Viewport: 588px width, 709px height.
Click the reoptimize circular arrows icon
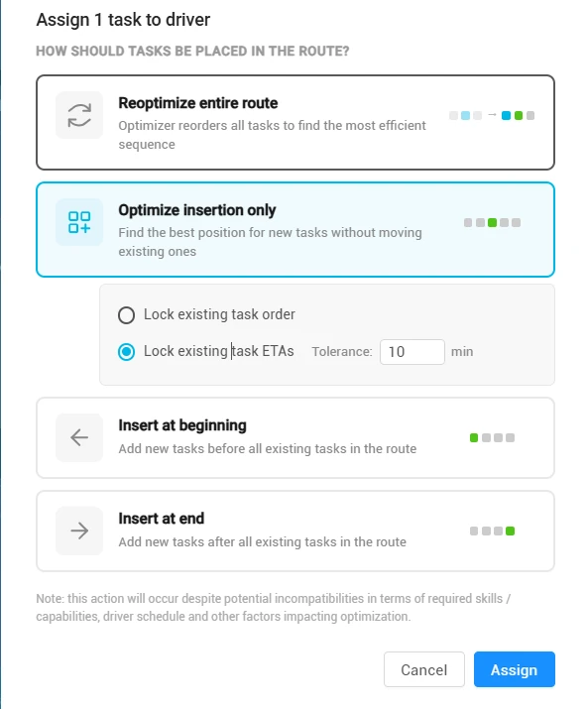79,115
